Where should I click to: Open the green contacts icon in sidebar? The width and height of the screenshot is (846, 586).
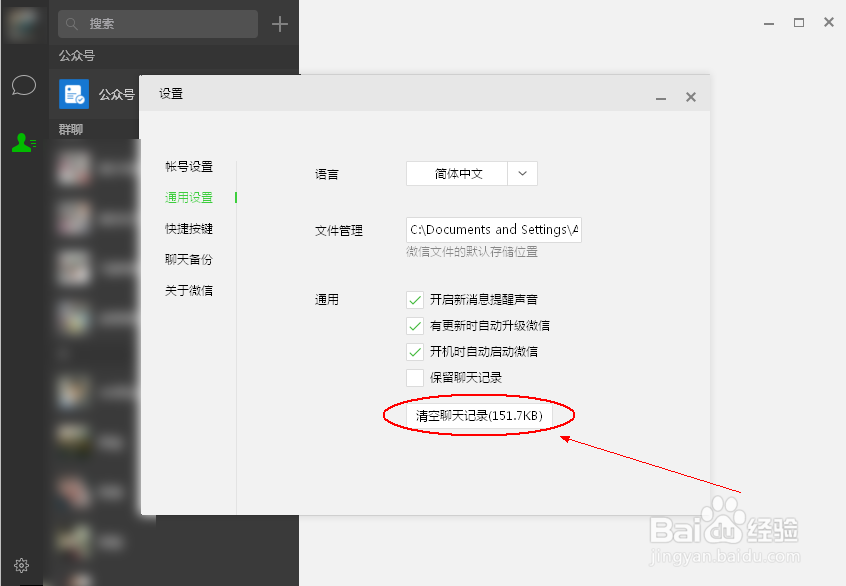tap(24, 143)
